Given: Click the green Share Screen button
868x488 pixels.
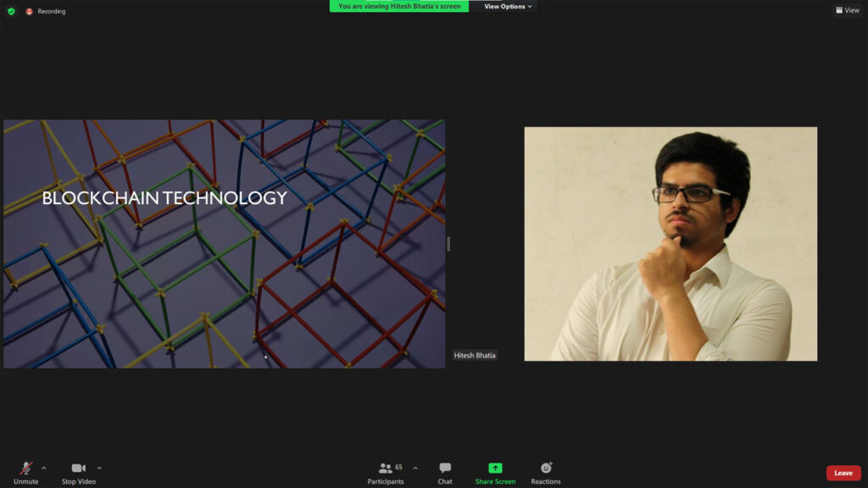Looking at the screenshot, I should click(x=495, y=473).
